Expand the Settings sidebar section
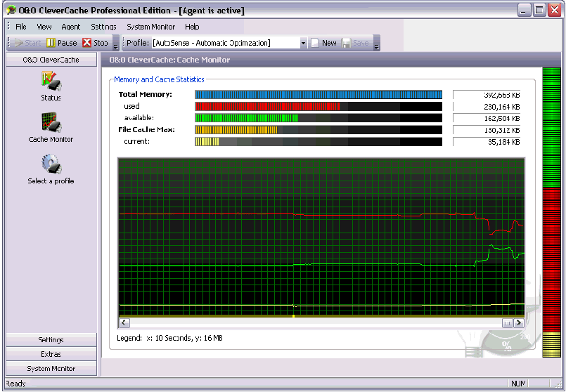Screen dimensions: 566x392 [51, 340]
